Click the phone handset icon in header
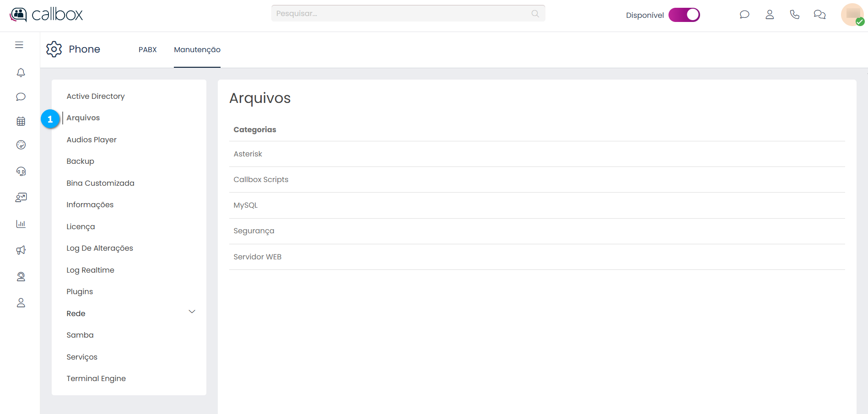This screenshot has height=414, width=868. pyautogui.click(x=794, y=15)
